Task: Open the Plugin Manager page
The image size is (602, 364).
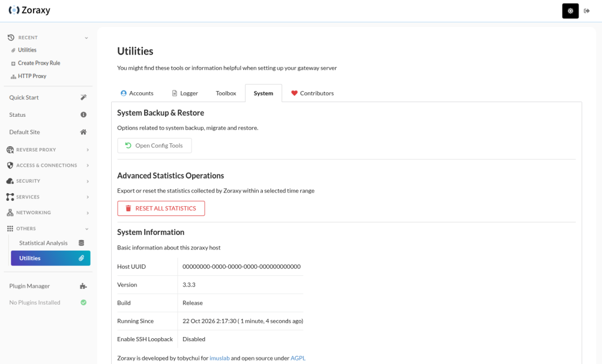Action: (x=48, y=286)
